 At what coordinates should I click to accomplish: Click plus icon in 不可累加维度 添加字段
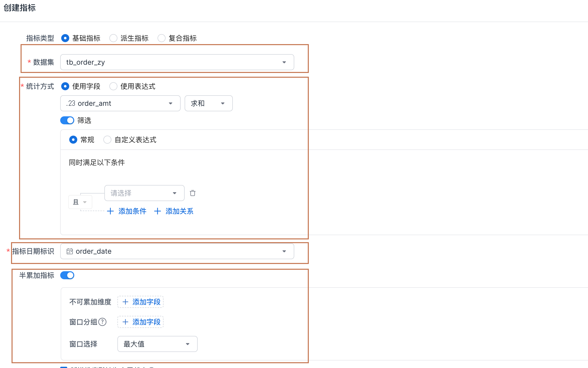point(125,302)
